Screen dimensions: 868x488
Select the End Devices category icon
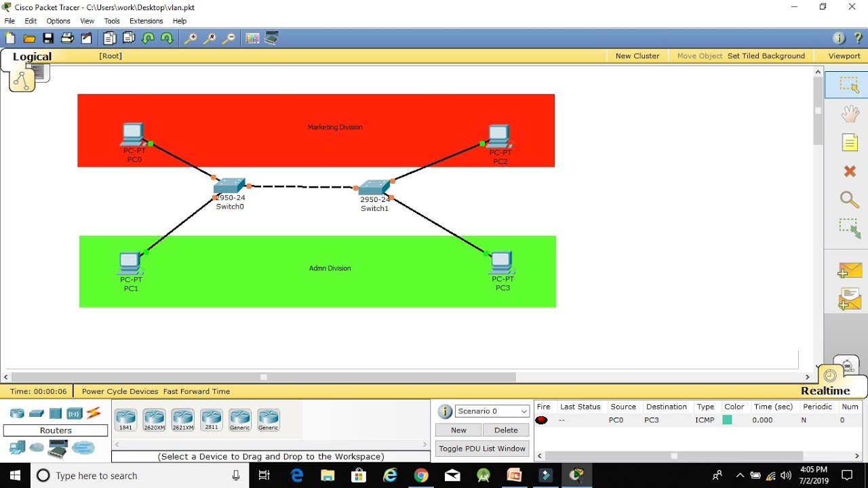pyautogui.click(x=18, y=447)
